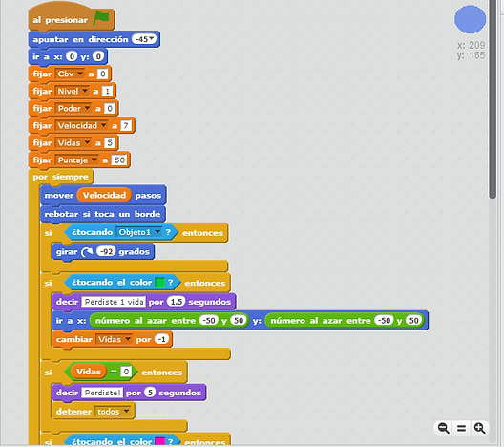Viewport: 504px width, 447px height.
Task: Open the Cbv variable dropdown
Action: pos(80,74)
